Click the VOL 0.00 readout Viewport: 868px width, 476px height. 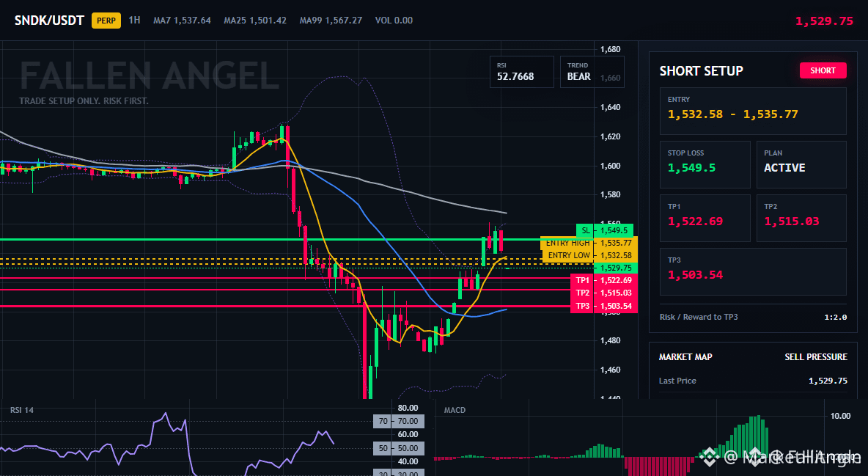(394, 21)
